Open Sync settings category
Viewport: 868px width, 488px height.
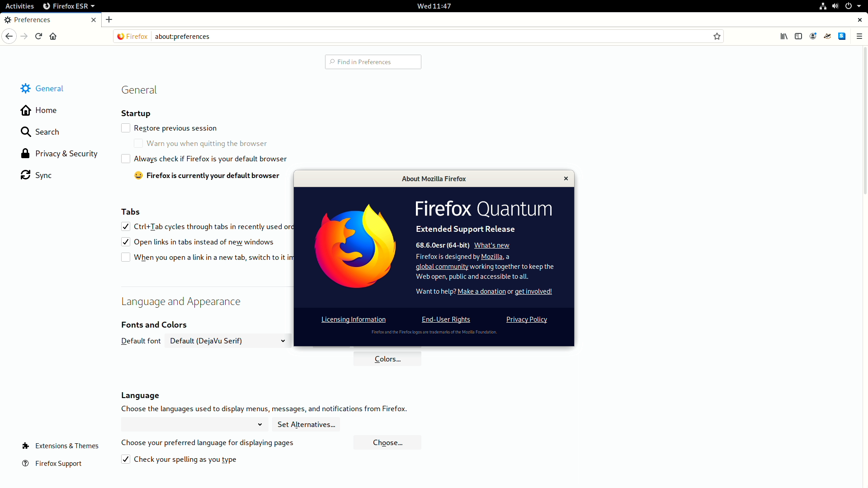point(36,175)
